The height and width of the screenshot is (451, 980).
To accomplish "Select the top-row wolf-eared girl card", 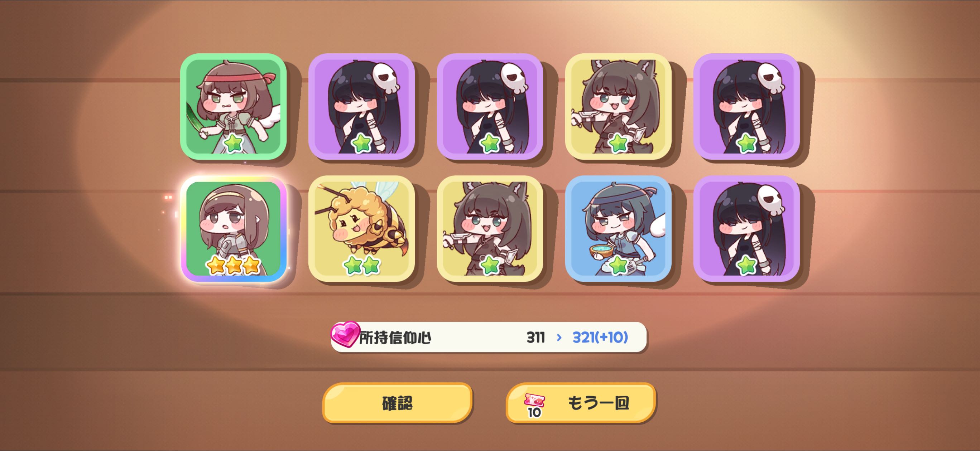I will [618, 106].
